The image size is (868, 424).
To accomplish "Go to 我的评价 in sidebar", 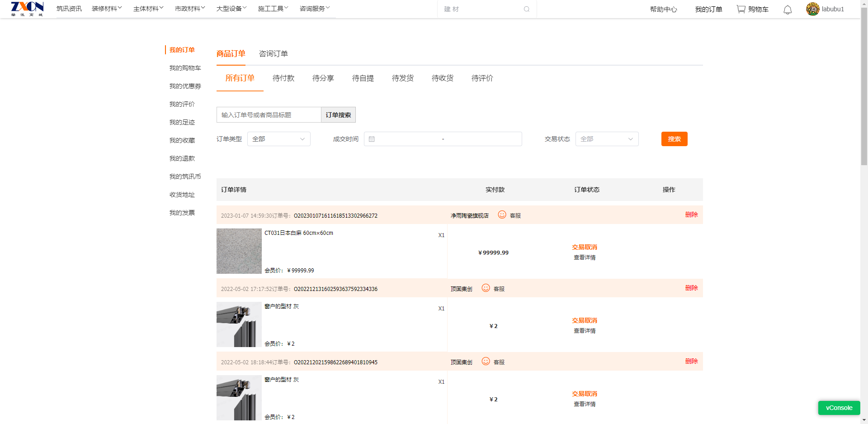I will click(x=182, y=104).
